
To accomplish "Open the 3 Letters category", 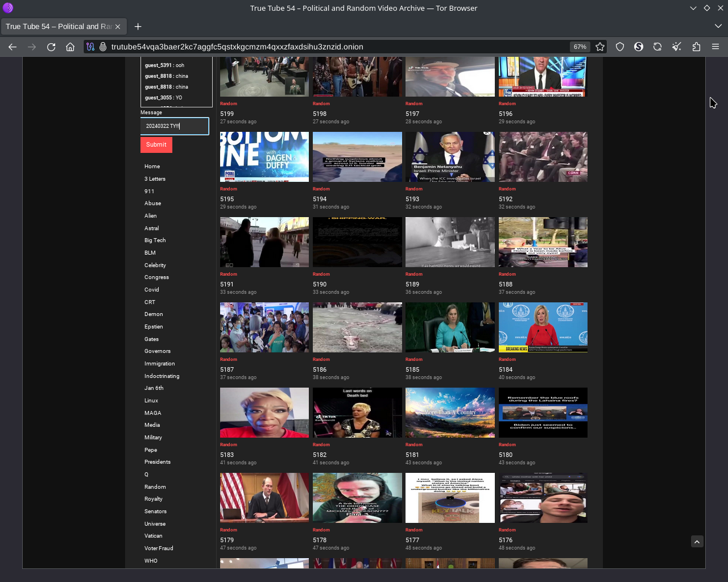I will click(155, 179).
